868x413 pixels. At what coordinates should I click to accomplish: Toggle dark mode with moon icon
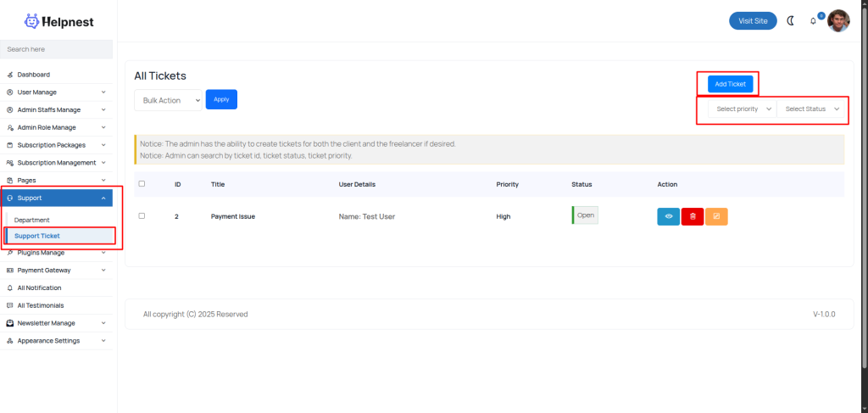(791, 20)
